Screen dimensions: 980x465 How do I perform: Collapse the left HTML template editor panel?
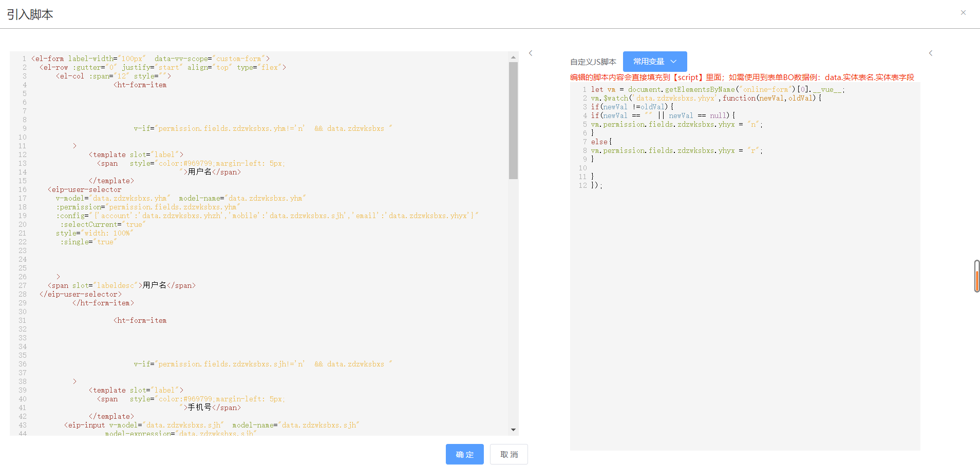tap(531, 53)
